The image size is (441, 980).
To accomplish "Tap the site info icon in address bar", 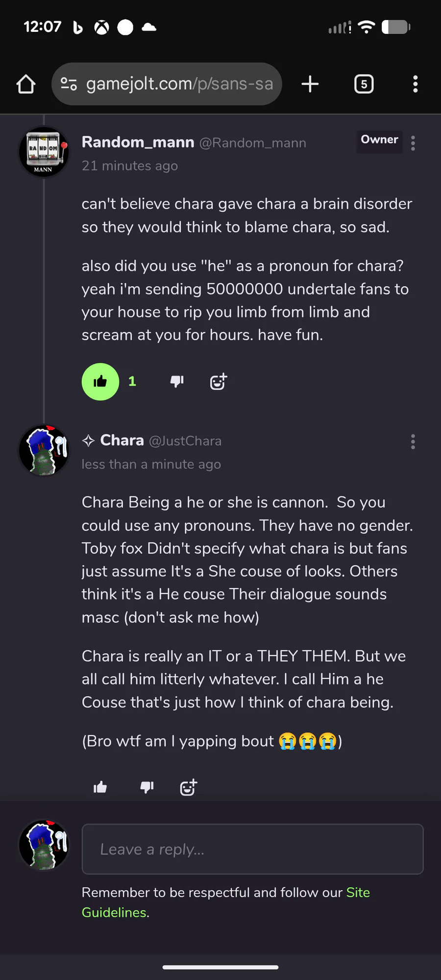I will 69,84.
